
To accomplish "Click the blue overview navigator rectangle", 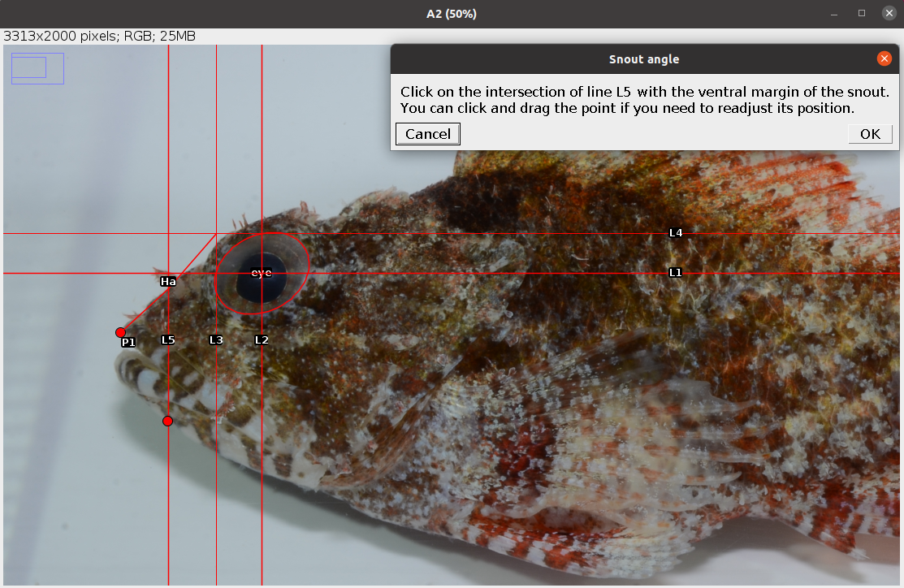I will (37, 68).
